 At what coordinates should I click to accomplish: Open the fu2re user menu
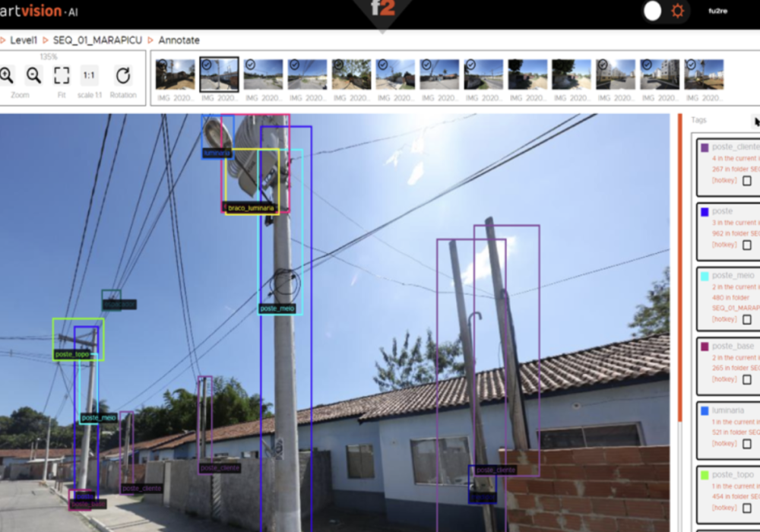point(717,11)
